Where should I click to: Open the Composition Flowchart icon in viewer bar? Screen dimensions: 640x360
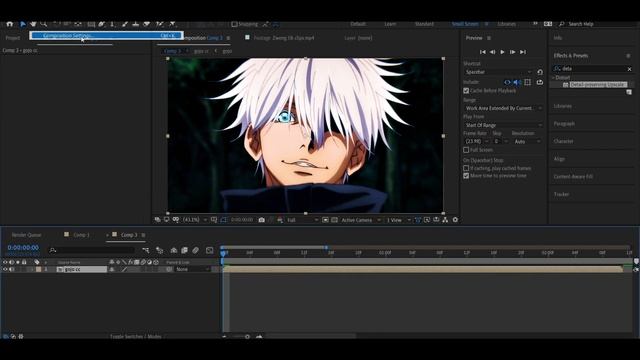click(x=445, y=220)
